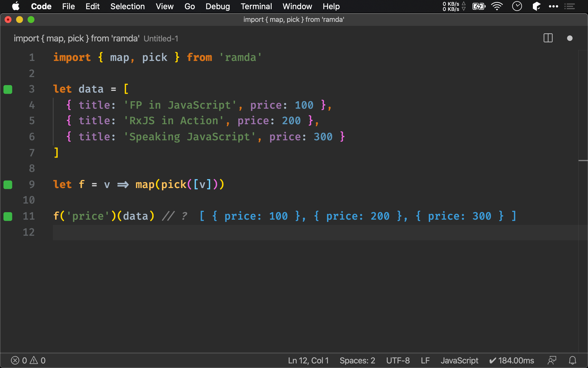Minimize window with the yellow button
This screenshot has height=368, width=588.
point(20,20)
